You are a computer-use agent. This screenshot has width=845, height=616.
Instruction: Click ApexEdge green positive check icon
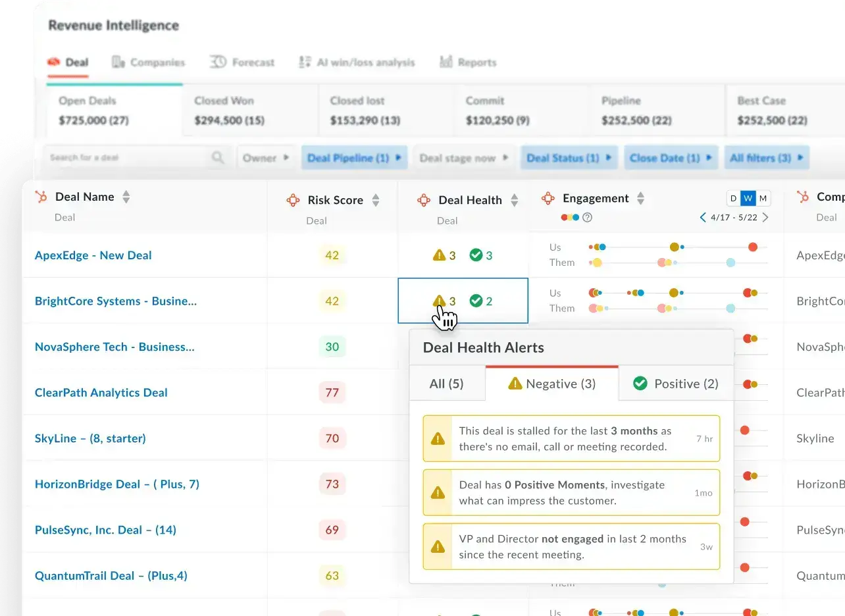click(476, 255)
